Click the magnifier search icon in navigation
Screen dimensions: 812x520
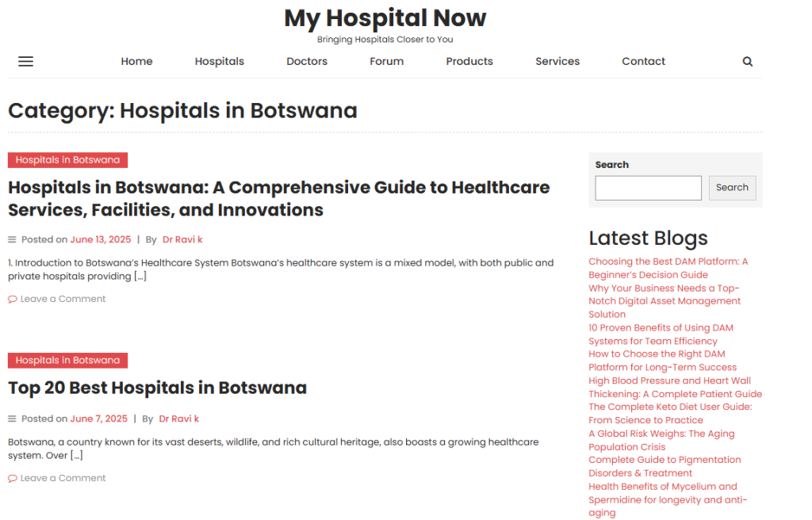tap(747, 62)
